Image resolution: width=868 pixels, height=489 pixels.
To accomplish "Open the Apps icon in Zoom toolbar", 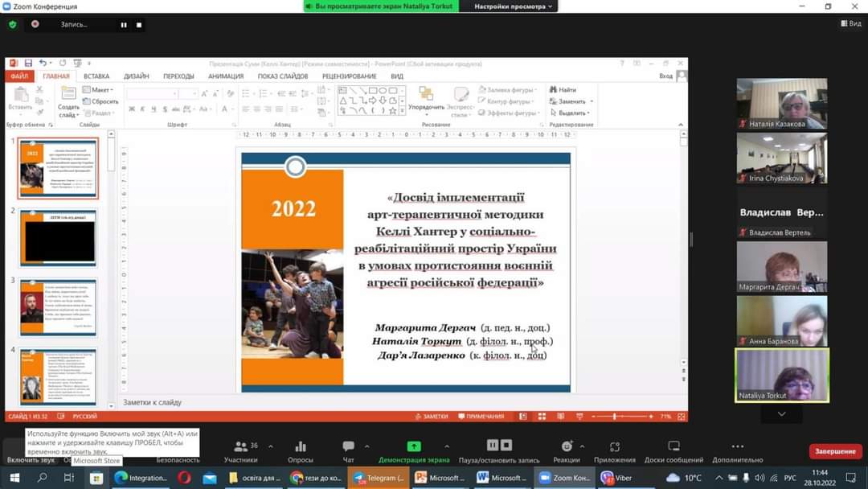I will [615, 447].
